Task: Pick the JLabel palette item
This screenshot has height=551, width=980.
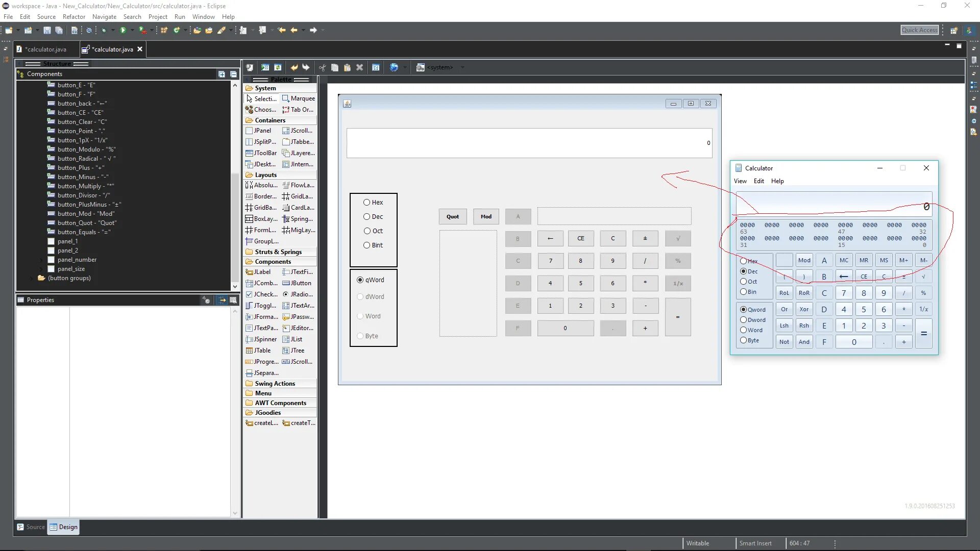Action: point(261,272)
